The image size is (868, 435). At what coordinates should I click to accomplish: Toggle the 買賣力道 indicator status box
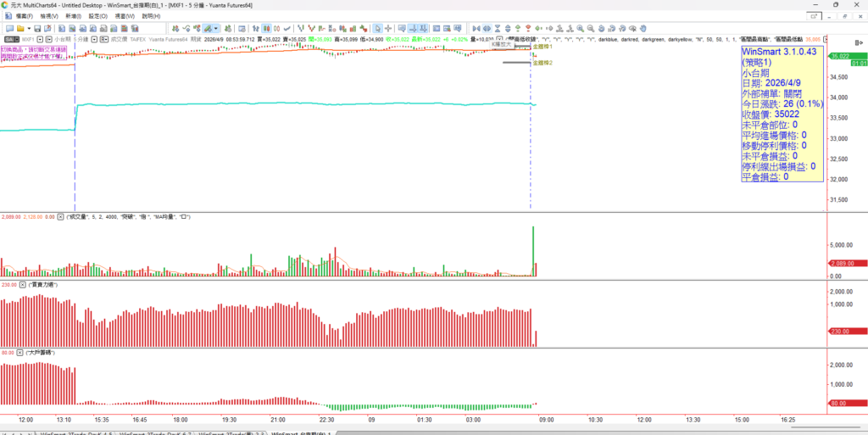pyautogui.click(x=23, y=284)
